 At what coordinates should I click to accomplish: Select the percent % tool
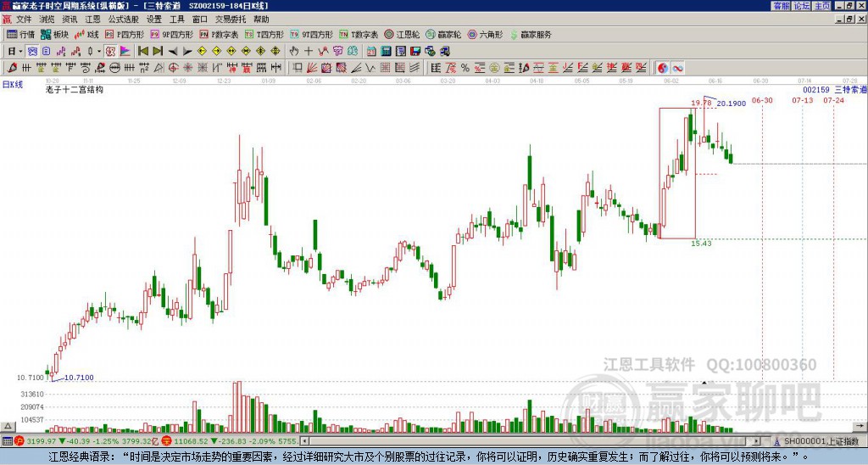coord(465,68)
